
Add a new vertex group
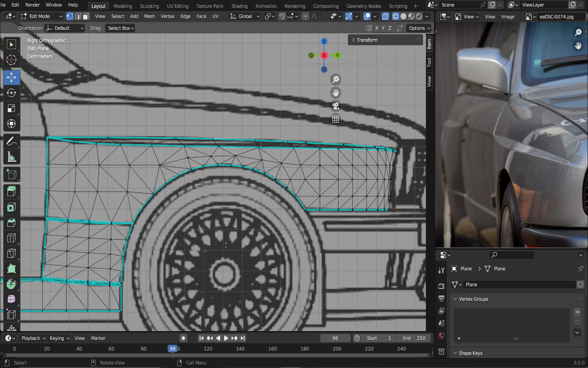click(x=577, y=312)
